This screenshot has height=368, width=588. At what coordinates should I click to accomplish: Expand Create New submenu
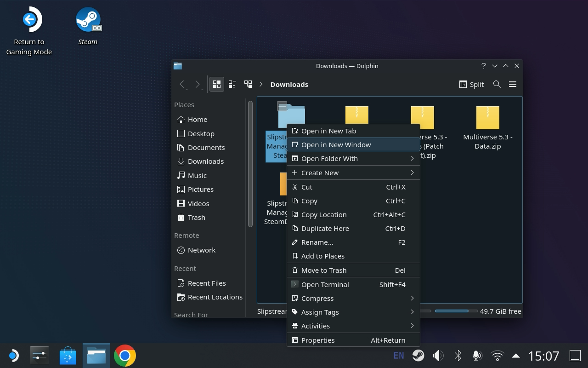click(x=353, y=172)
